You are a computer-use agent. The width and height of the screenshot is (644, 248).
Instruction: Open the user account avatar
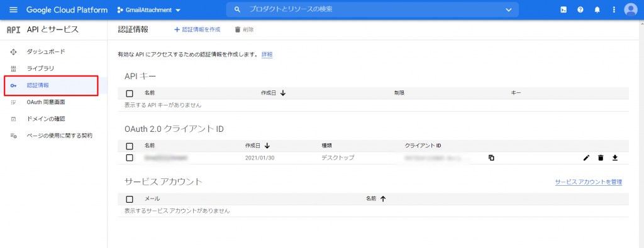click(x=630, y=10)
